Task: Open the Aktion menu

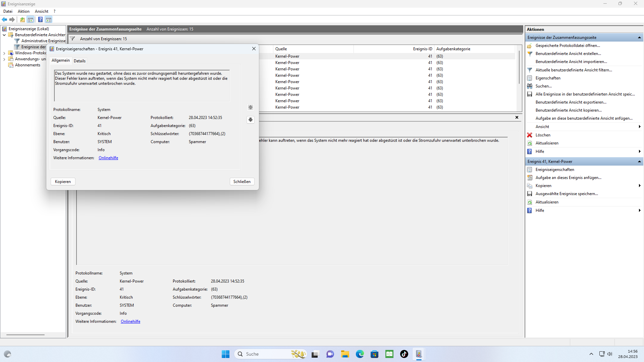Action: (x=23, y=11)
